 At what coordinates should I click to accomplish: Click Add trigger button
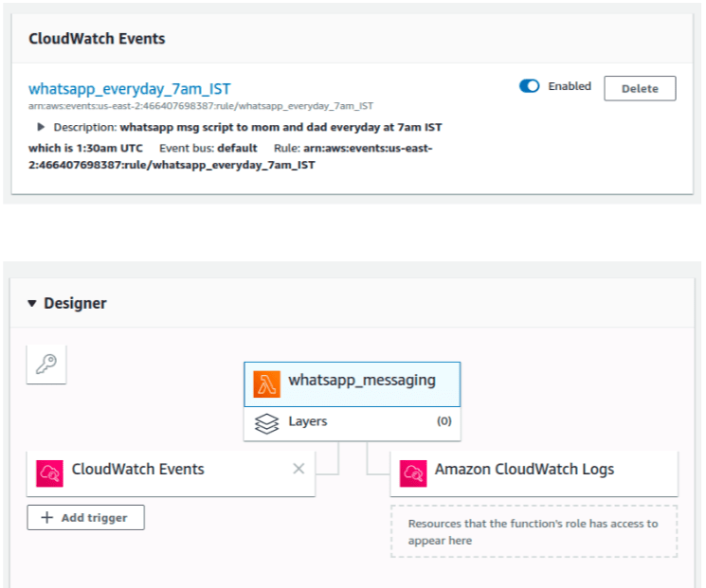(85, 517)
